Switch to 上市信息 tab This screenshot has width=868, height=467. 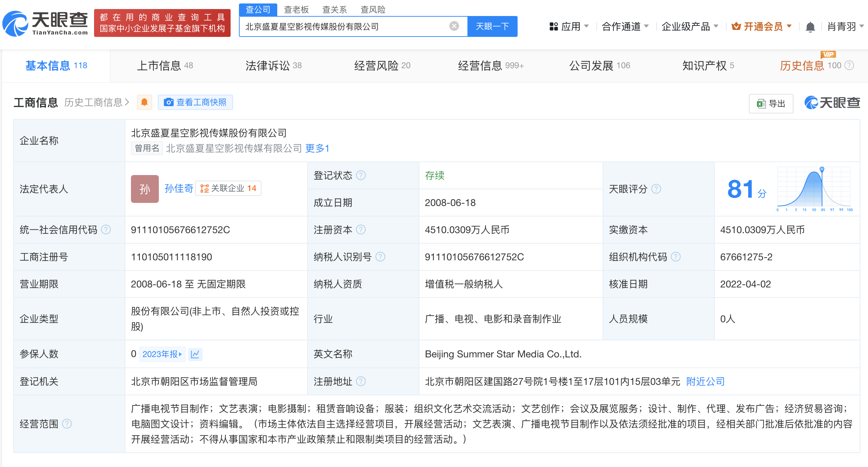tap(165, 65)
